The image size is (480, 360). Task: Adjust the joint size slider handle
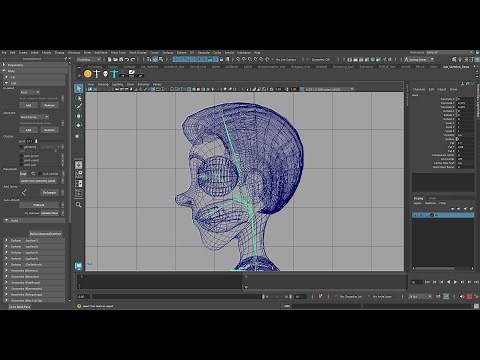coord(36,141)
